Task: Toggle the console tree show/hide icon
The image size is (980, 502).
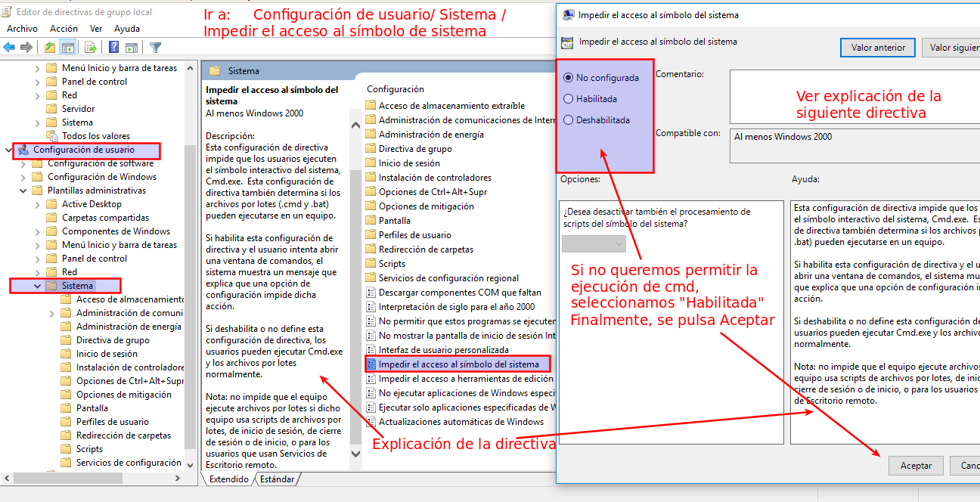Action: 68,48
